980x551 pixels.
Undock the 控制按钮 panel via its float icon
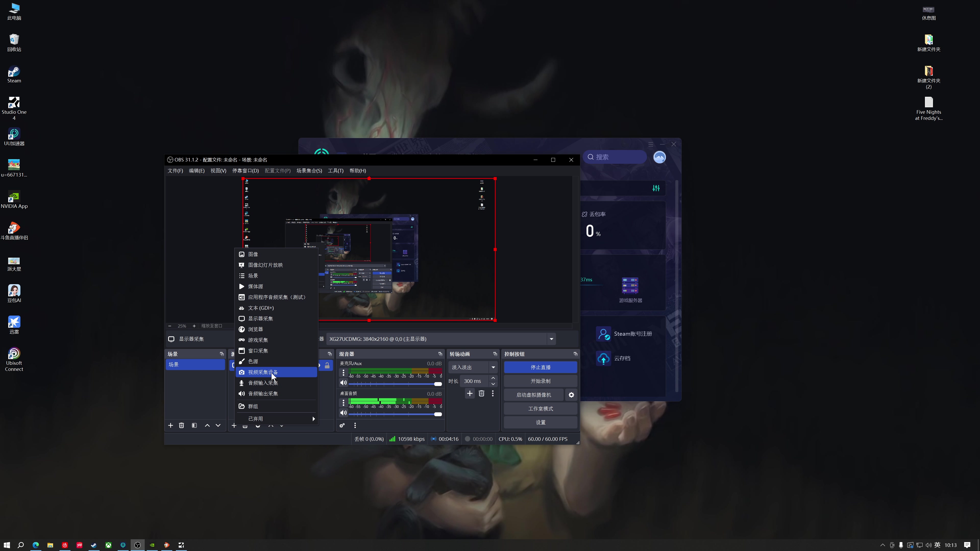[575, 354]
